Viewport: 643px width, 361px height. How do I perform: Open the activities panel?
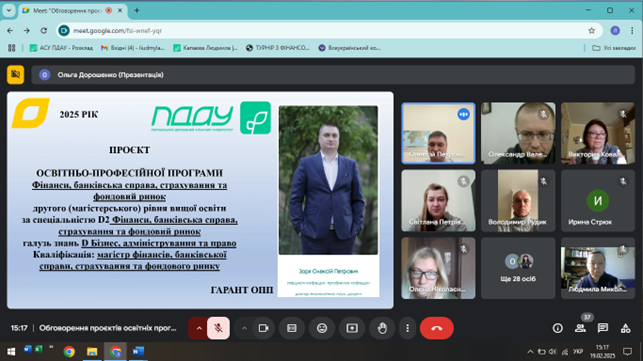click(625, 328)
